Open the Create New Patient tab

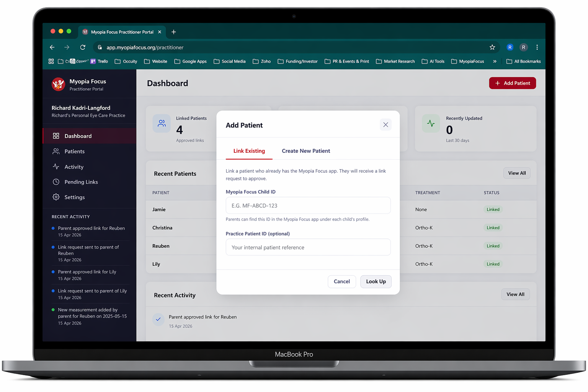pyautogui.click(x=306, y=151)
